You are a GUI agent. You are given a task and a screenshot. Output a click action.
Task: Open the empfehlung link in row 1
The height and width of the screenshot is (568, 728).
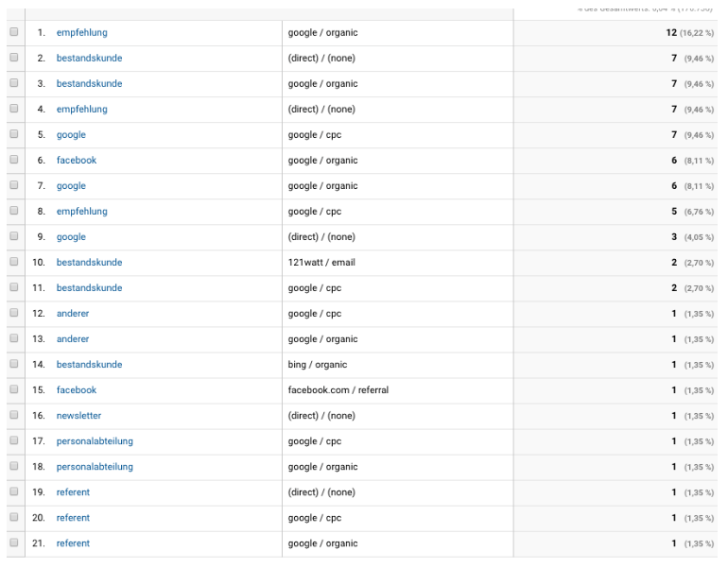click(81, 33)
